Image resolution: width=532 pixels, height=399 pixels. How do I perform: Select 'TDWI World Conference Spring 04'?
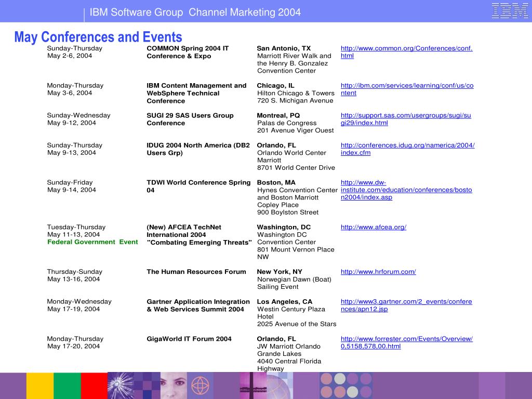coord(198,187)
